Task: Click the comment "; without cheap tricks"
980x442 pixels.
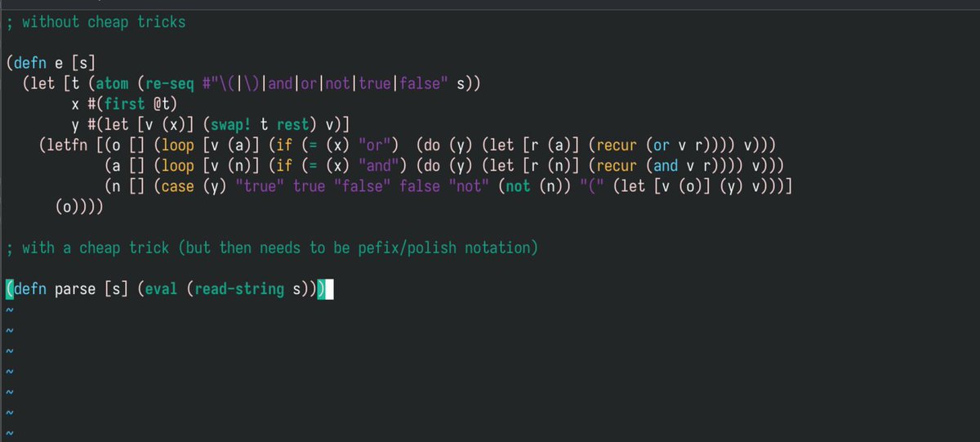Action: (x=96, y=22)
